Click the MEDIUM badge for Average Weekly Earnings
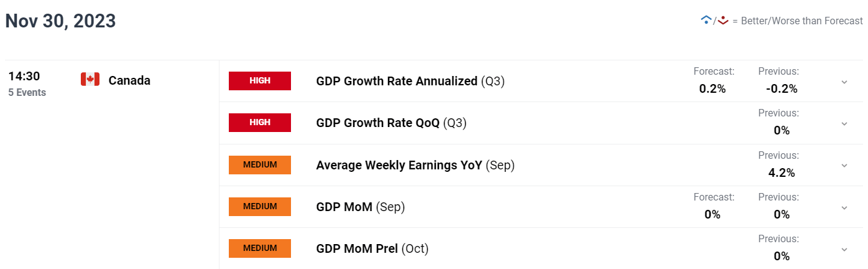Viewport: 868px width, 269px height. [x=260, y=164]
